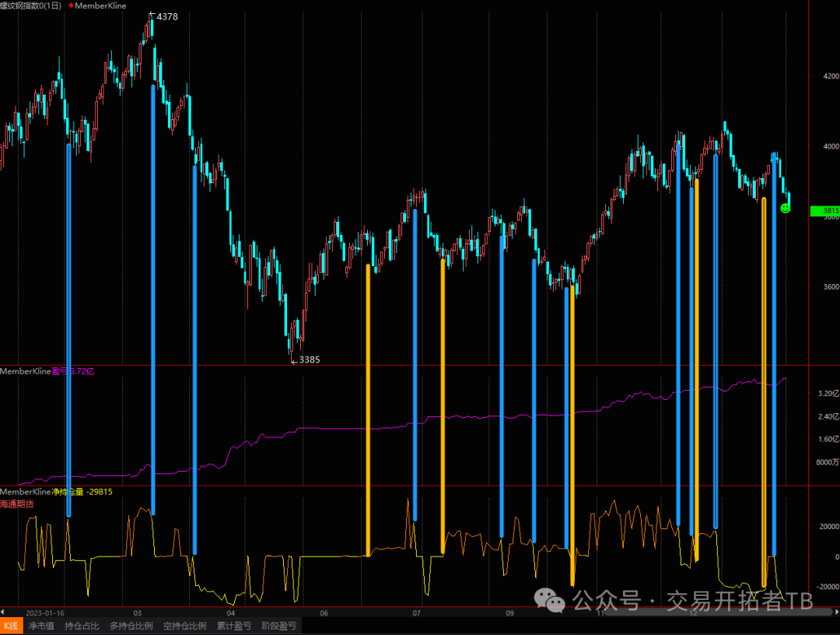Click the 4378 high price label

point(167,16)
